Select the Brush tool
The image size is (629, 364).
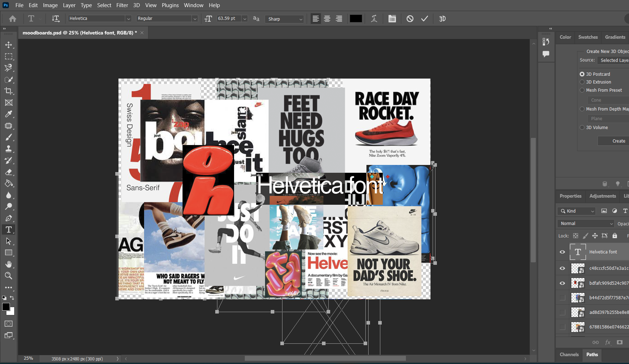(9, 137)
